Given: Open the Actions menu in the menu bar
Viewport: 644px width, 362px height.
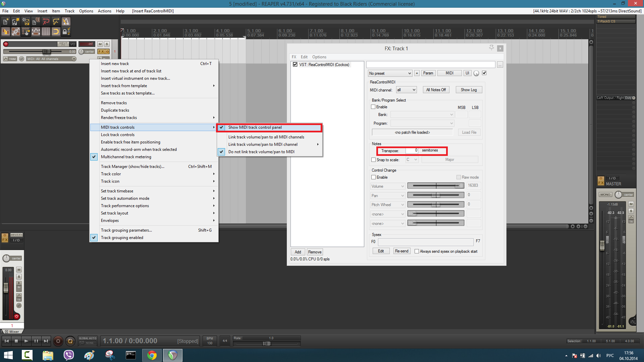Looking at the screenshot, I should click(x=104, y=11).
